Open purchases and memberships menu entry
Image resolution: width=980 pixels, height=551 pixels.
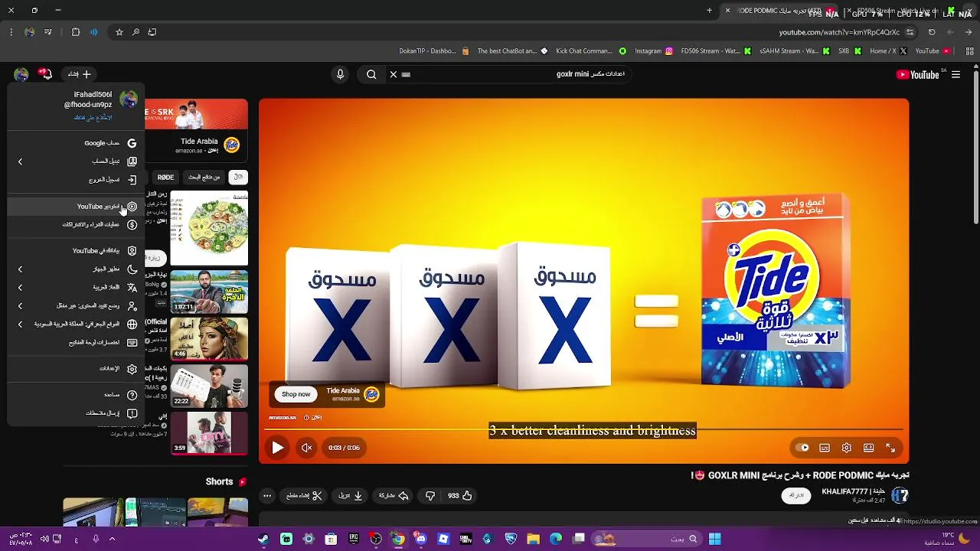coord(75,225)
